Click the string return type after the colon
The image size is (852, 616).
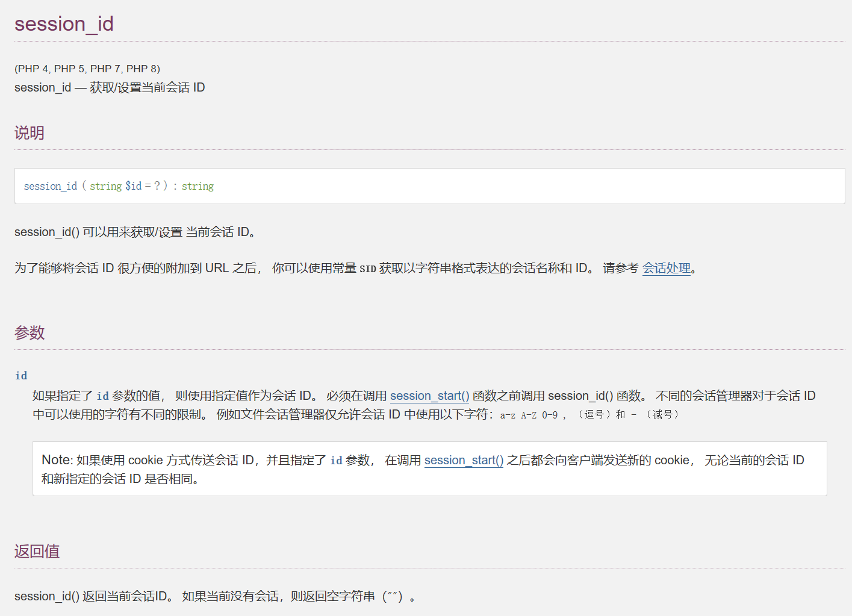click(197, 186)
